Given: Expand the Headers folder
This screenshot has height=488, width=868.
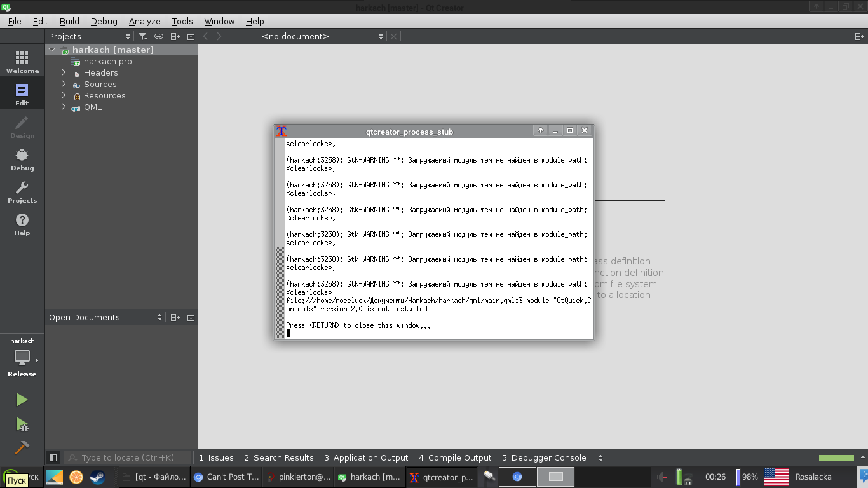Looking at the screenshot, I should click(x=64, y=73).
